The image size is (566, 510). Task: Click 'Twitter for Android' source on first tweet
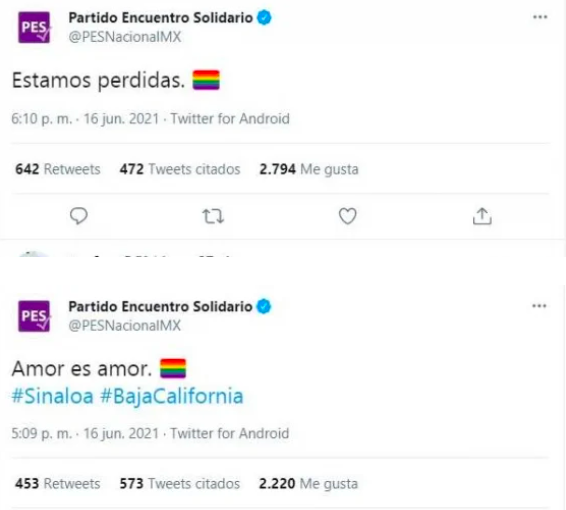(230, 119)
